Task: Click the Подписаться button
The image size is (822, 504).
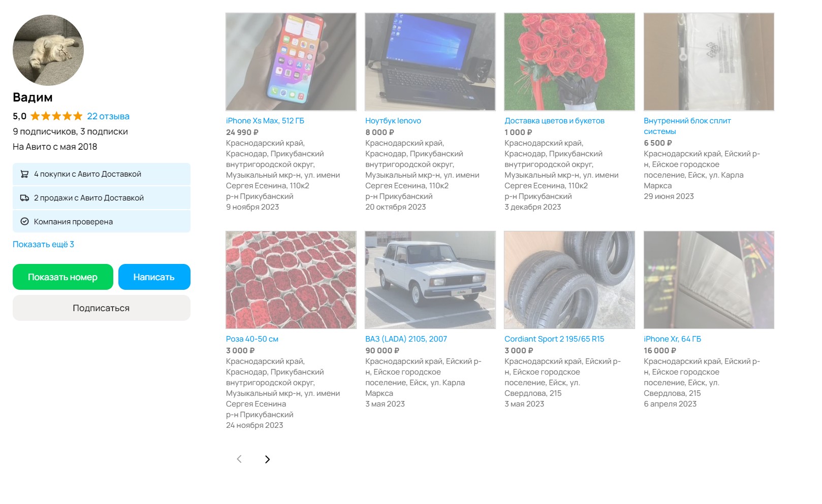Action: click(102, 308)
